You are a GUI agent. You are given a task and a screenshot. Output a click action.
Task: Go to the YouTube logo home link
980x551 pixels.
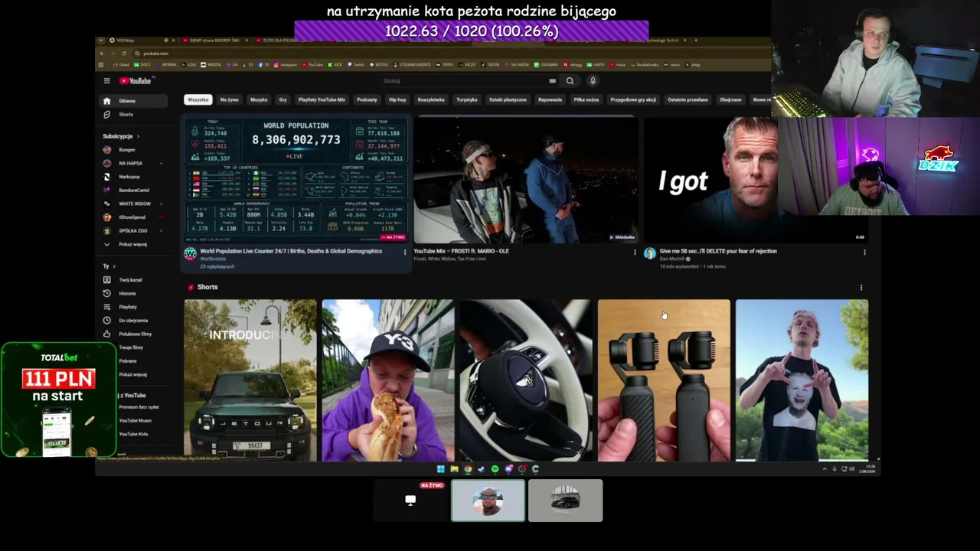click(136, 80)
